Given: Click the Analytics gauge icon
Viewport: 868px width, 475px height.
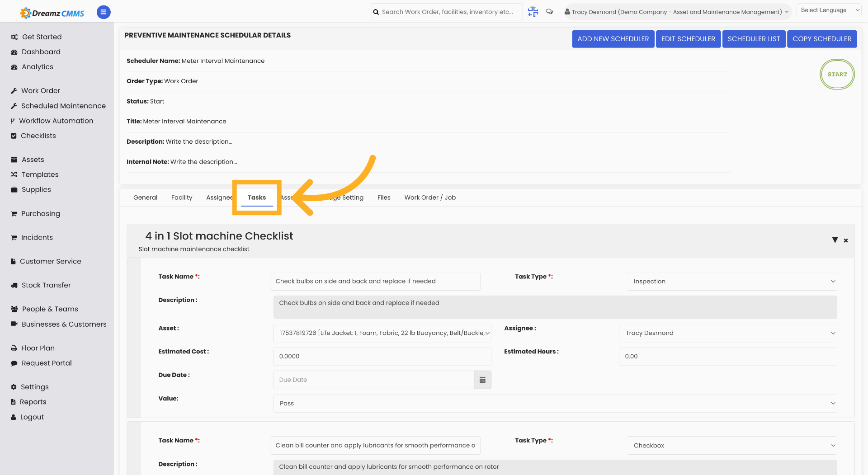Looking at the screenshot, I should 14,67.
